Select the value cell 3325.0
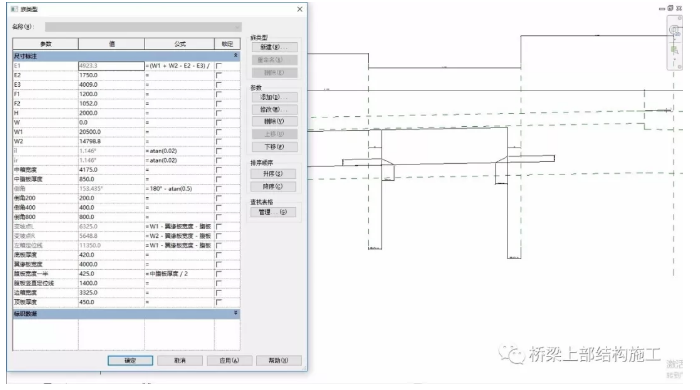The width and height of the screenshot is (700, 390). [x=111, y=293]
